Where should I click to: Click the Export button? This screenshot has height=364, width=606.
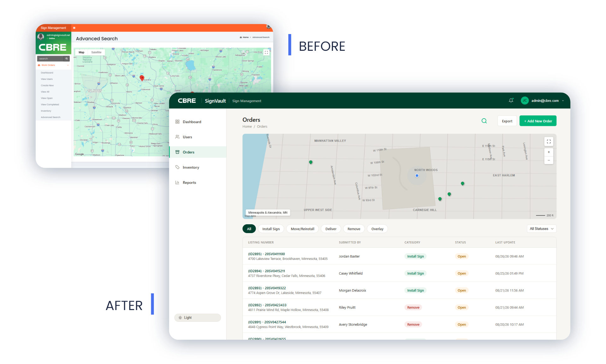pyautogui.click(x=507, y=121)
